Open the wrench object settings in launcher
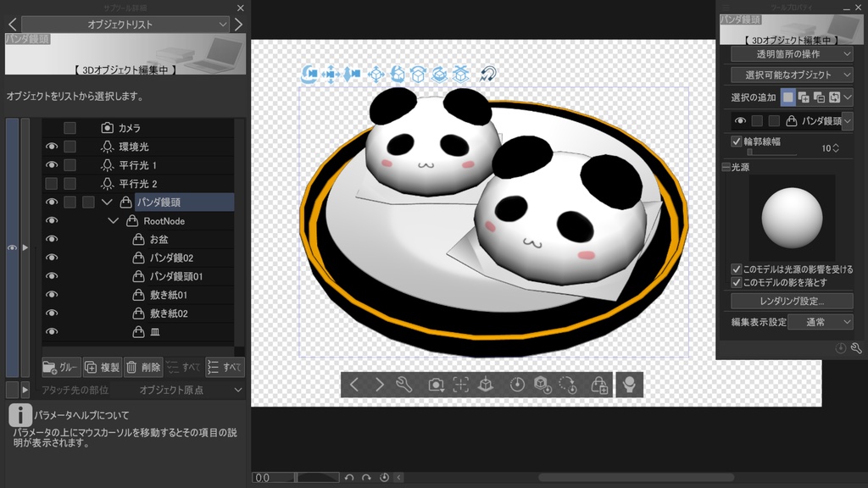Screen dimensions: 868x488 (404, 385)
